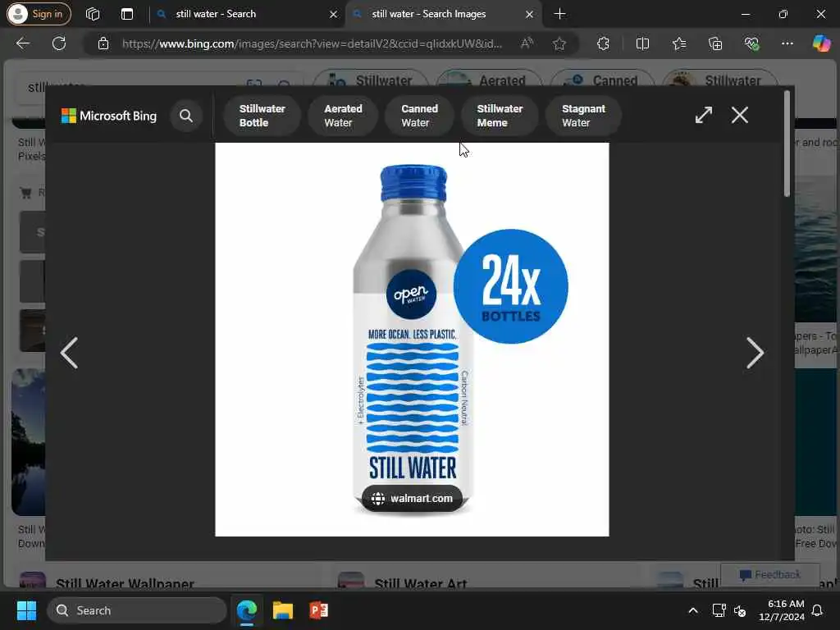The height and width of the screenshot is (630, 840).
Task: Click the Microsoft Bing logo
Action: coord(109,116)
